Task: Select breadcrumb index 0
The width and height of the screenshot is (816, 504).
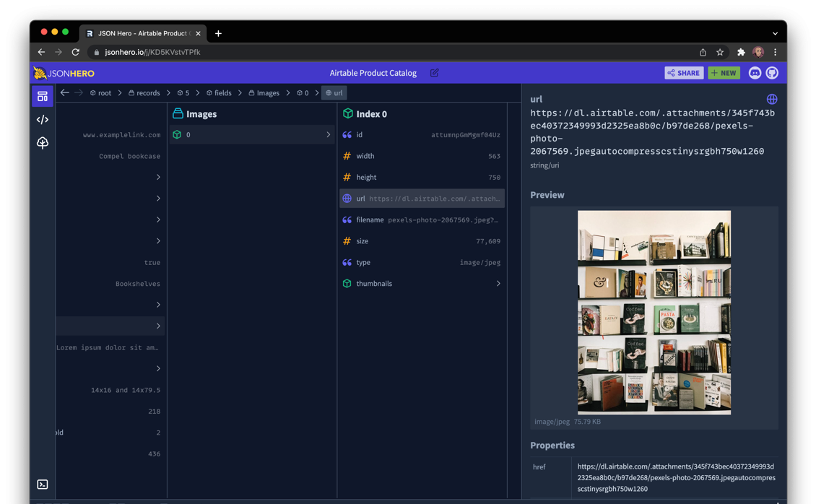Action: point(303,92)
